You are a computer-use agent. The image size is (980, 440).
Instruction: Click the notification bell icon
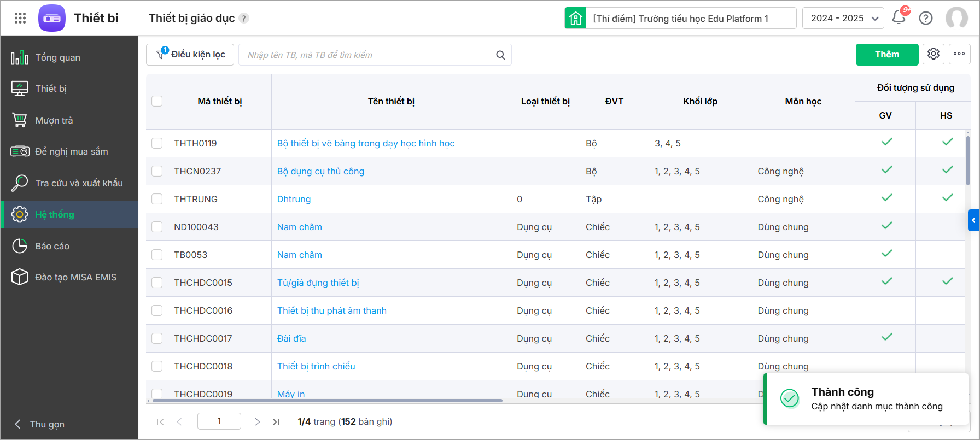coord(899,18)
